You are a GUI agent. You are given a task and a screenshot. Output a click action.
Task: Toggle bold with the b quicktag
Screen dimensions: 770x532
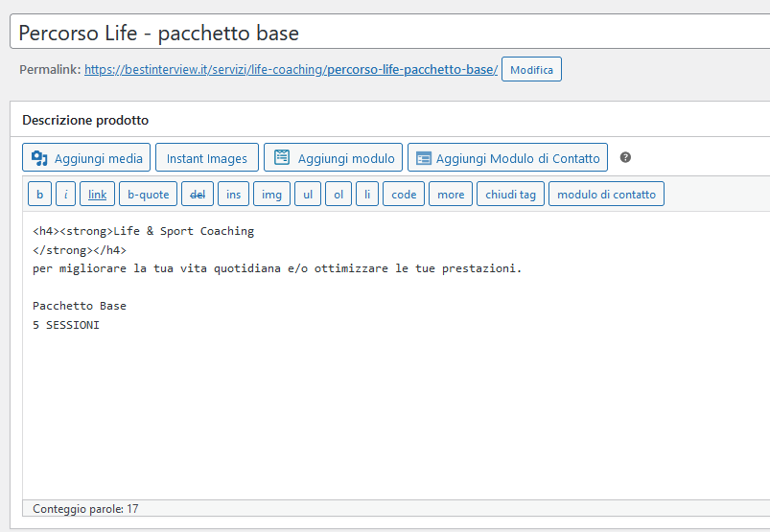(x=39, y=195)
